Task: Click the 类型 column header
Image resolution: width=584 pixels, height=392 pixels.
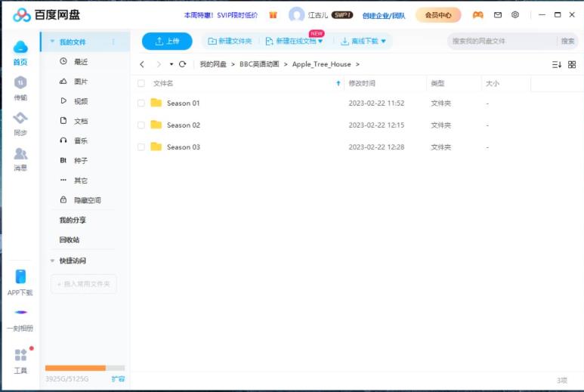Action: tap(437, 83)
